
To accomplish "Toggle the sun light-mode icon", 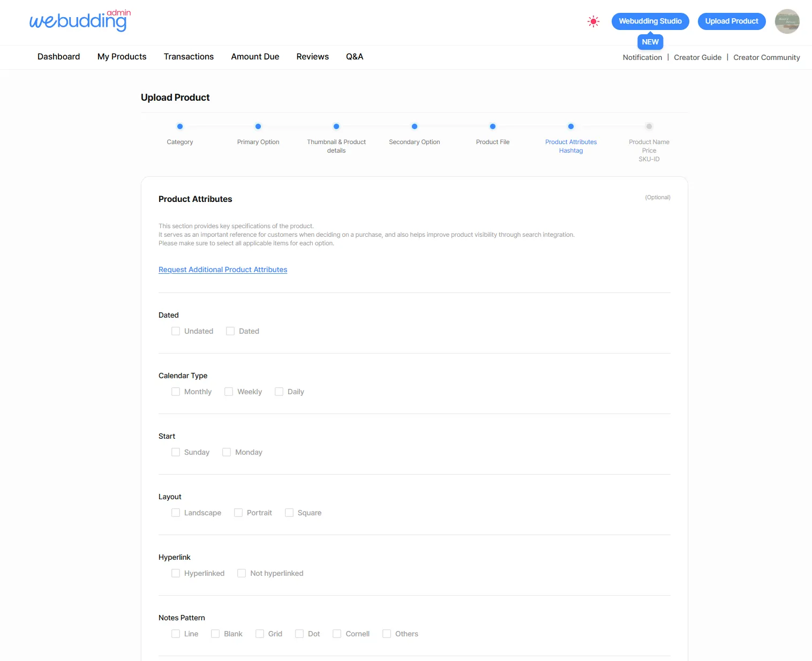I will click(x=593, y=21).
